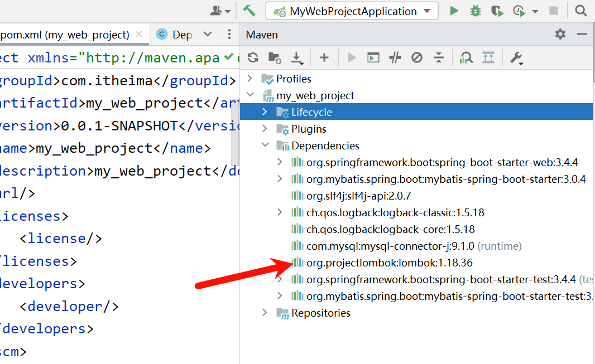Show Maven dependencies diagram icon
595x364 pixels.
(x=466, y=57)
